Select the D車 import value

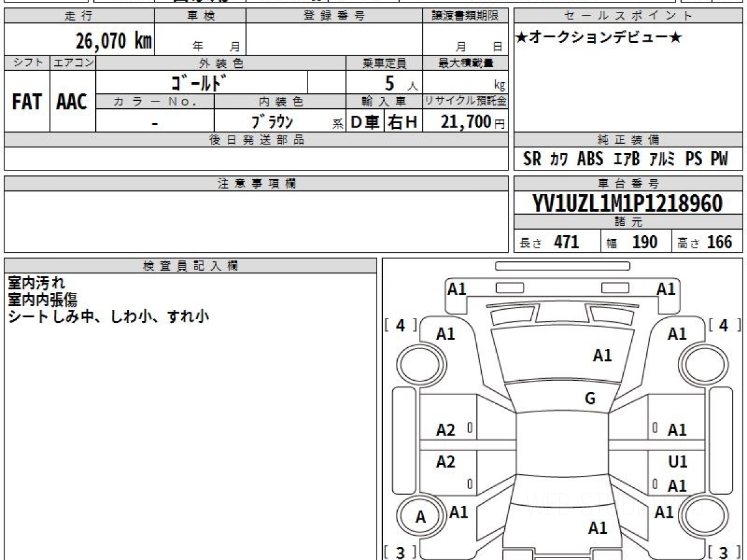pyautogui.click(x=365, y=122)
